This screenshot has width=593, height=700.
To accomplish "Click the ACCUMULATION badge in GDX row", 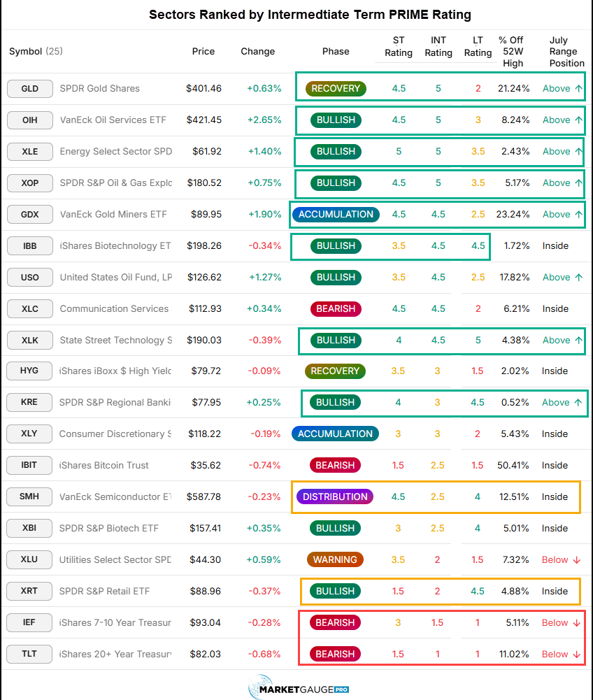I will coord(336,214).
